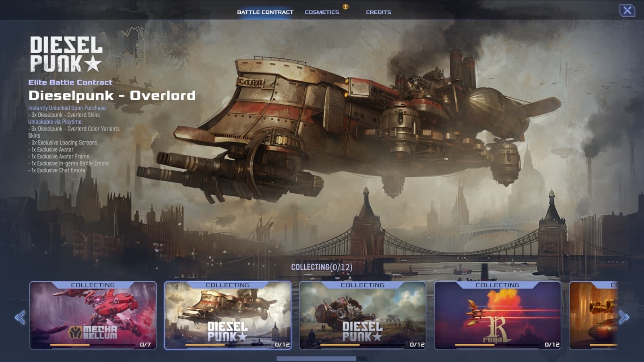
Task: Click '1x Exclusive Chat Emote' line
Action: pyautogui.click(x=57, y=170)
